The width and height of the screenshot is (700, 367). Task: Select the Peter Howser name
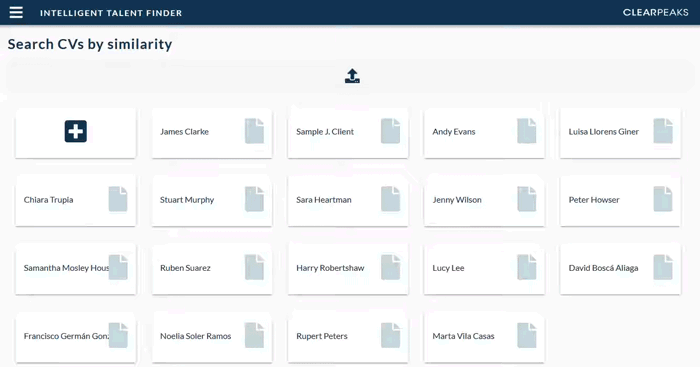click(x=594, y=200)
